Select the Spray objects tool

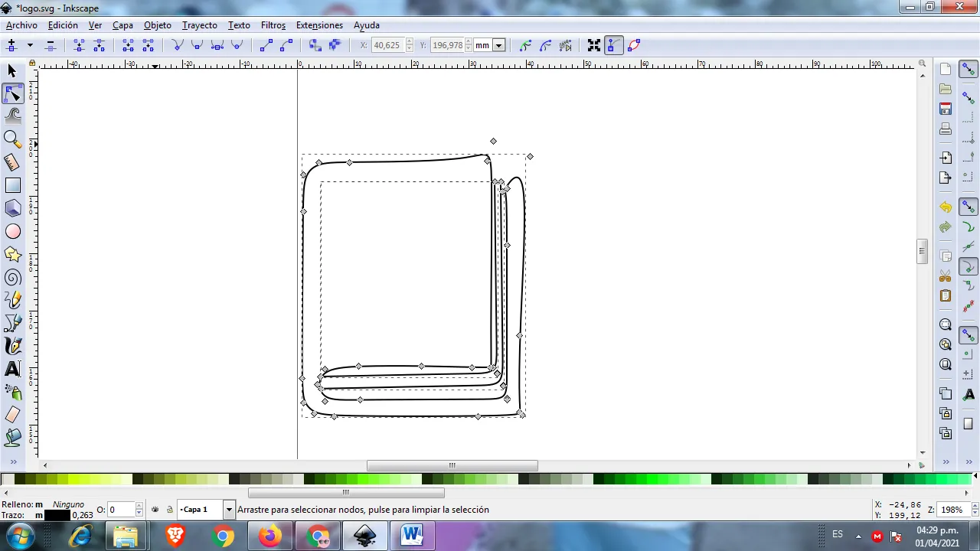12,392
